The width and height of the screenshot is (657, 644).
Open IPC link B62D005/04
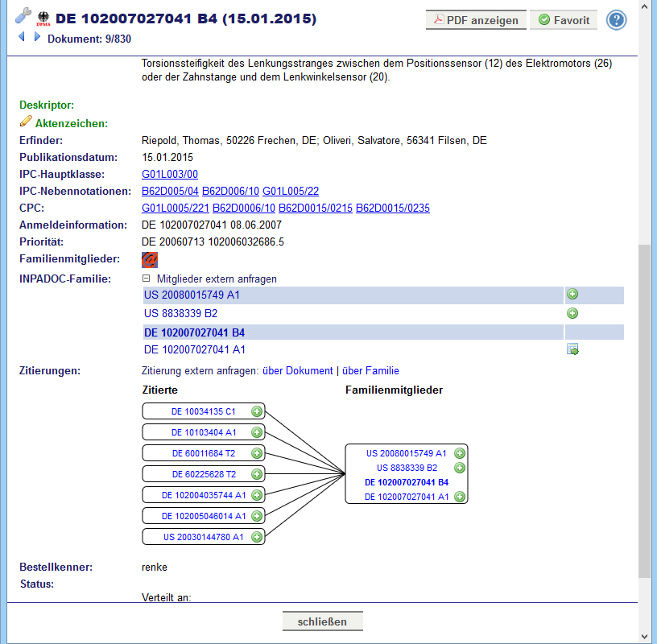pos(170,191)
